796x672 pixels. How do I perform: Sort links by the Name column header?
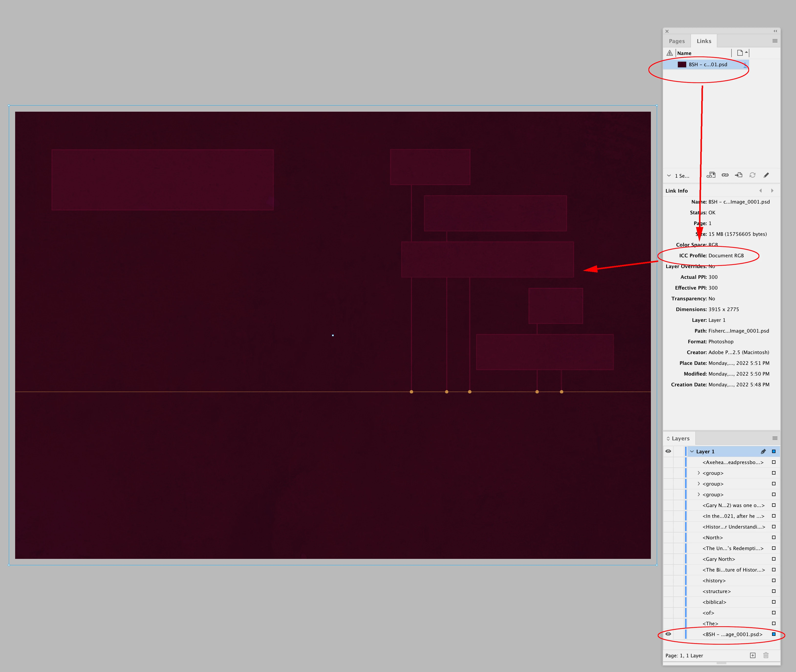point(684,53)
